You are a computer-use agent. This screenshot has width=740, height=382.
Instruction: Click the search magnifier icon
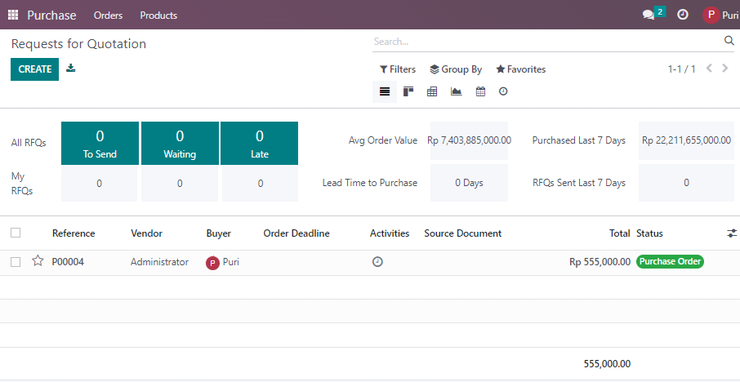point(729,41)
